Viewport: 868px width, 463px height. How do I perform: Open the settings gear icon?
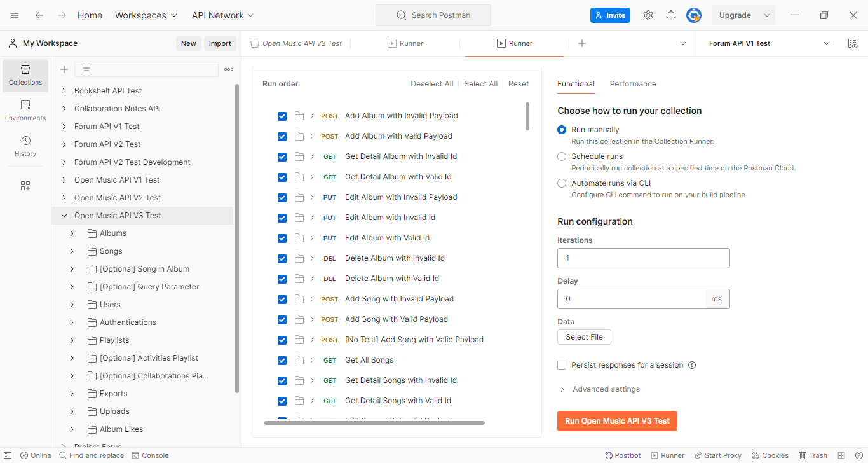point(648,15)
